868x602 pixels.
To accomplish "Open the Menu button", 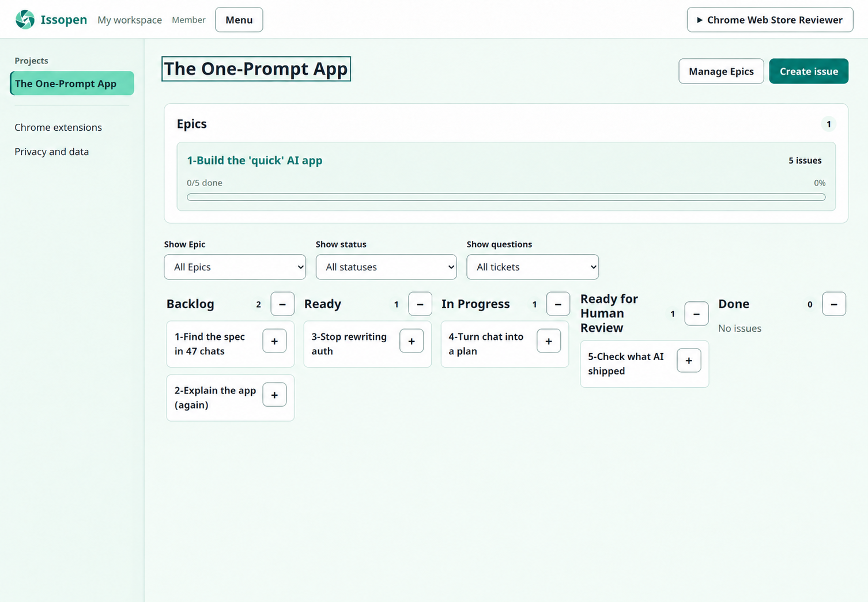I will coord(239,20).
